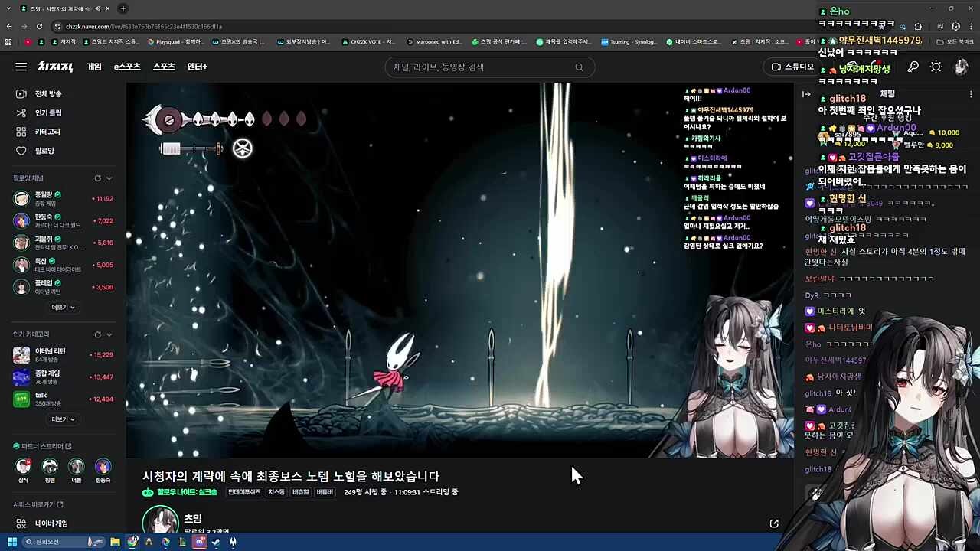980x551 pixels.
Task: Open followed channel 룩삼
Action: tap(63, 265)
